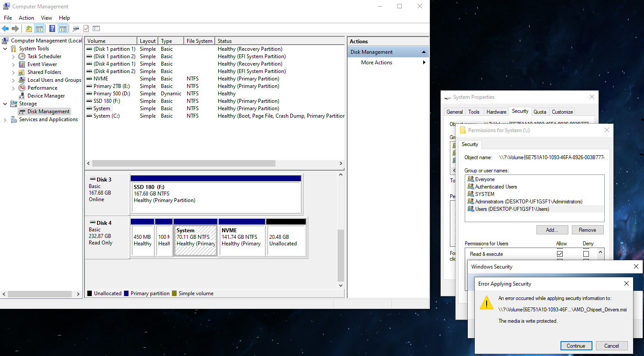Click the Add... button in Permissions
The image size is (644, 356).
pyautogui.click(x=552, y=230)
